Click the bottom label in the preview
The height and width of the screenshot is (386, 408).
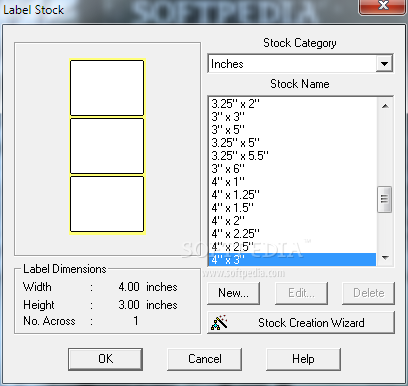(107, 204)
